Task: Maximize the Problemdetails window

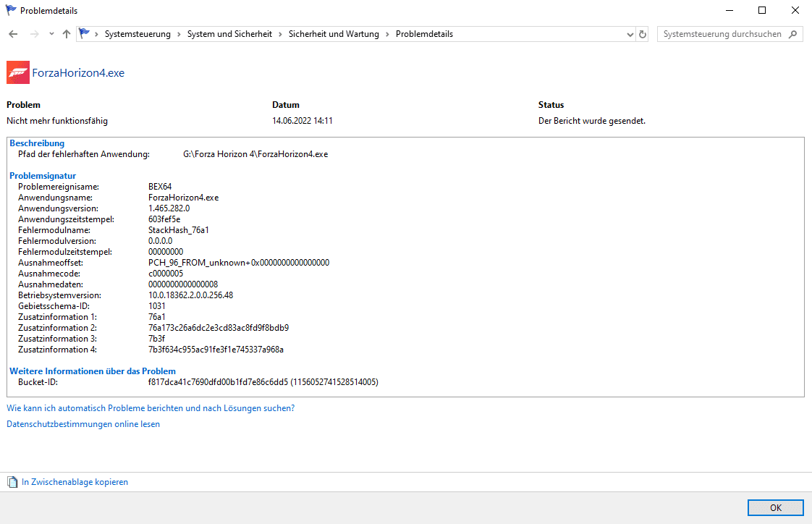Action: click(x=762, y=10)
